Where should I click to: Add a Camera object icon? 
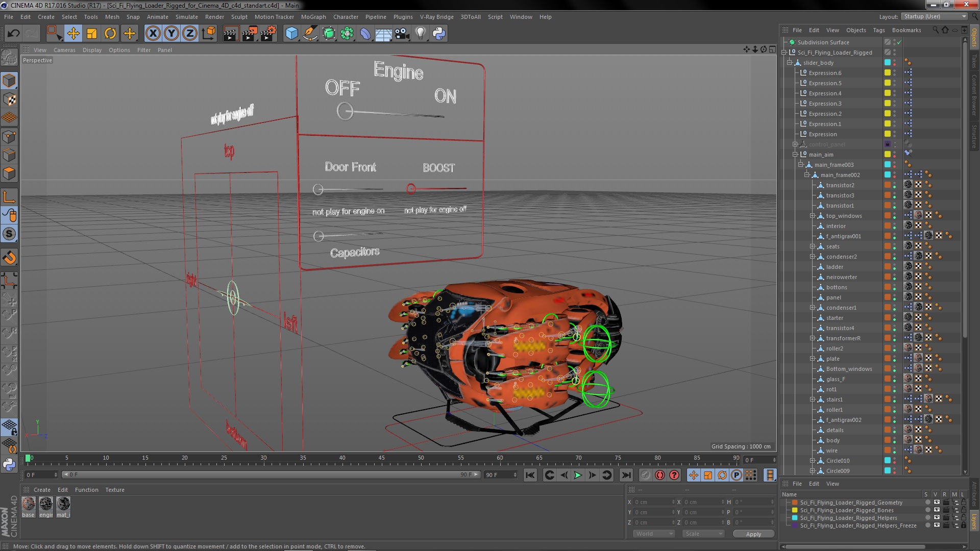[x=402, y=34]
